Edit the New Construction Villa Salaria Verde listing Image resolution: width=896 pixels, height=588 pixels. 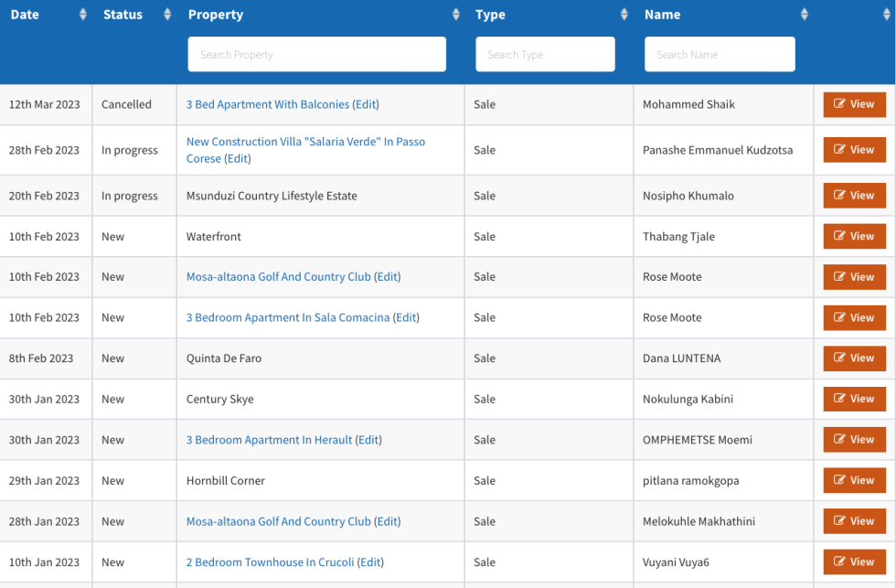(238, 158)
